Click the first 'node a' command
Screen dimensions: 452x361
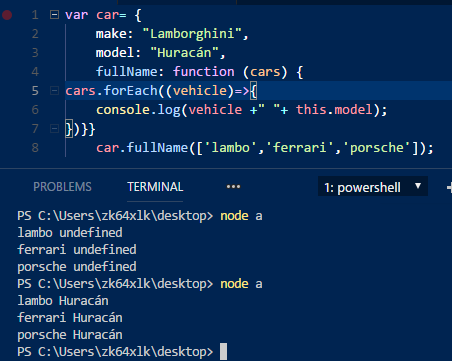point(241,216)
